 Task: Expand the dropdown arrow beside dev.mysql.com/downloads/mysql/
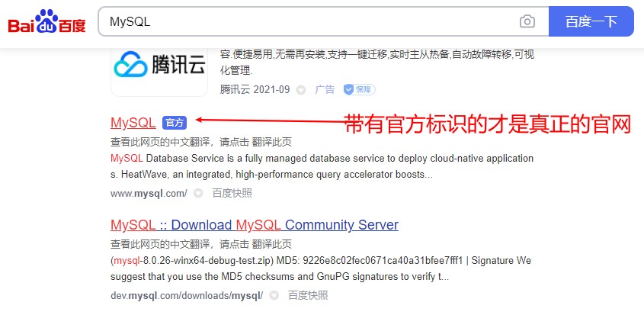tap(274, 295)
